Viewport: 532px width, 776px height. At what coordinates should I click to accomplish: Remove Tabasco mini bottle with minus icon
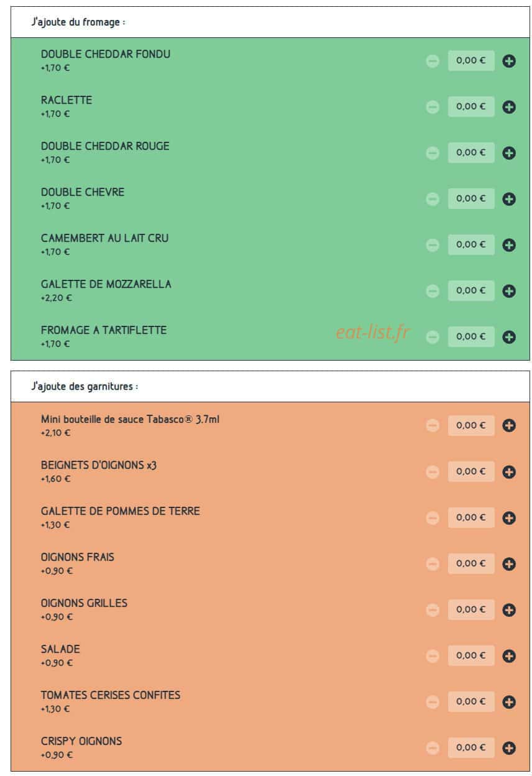433,426
